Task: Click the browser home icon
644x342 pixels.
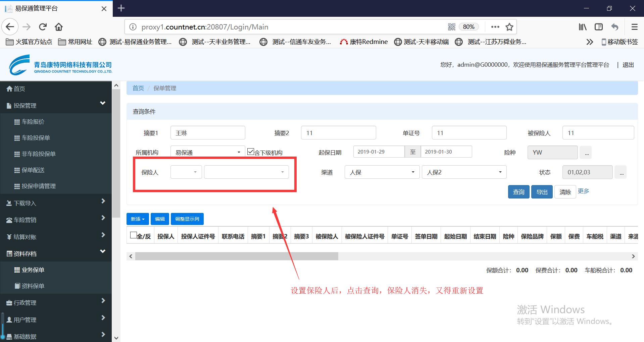Action: (x=59, y=27)
